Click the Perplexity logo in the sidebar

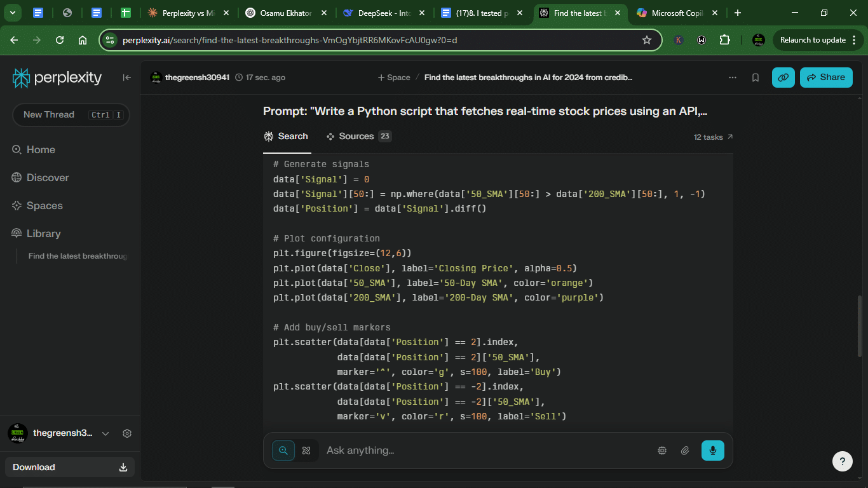click(57, 78)
